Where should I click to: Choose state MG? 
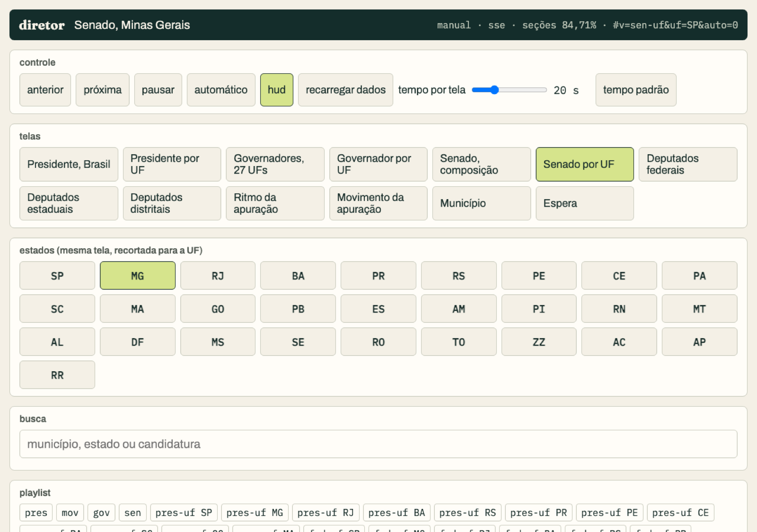tap(138, 276)
